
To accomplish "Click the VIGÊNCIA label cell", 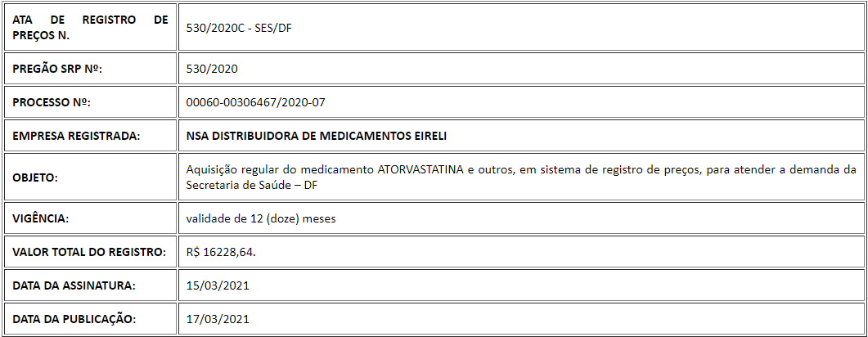I will pos(90,218).
